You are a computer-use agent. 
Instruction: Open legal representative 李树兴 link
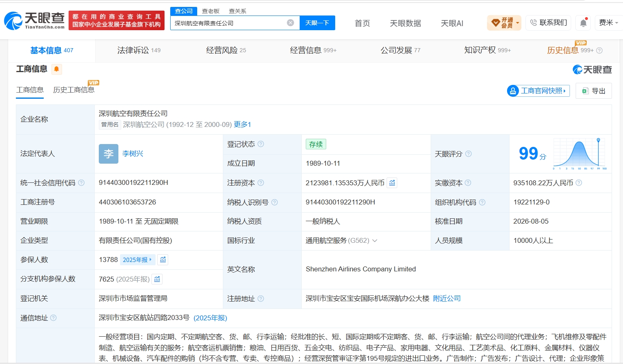tap(133, 154)
